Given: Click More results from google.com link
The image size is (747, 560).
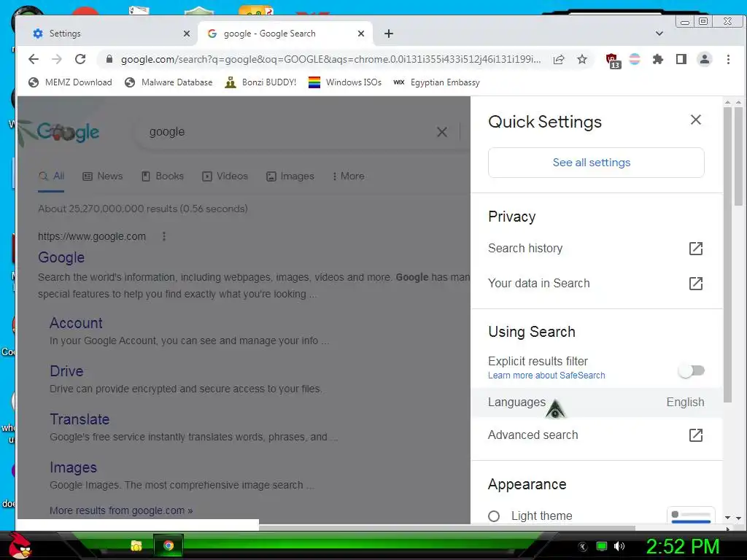Looking at the screenshot, I should click(121, 510).
